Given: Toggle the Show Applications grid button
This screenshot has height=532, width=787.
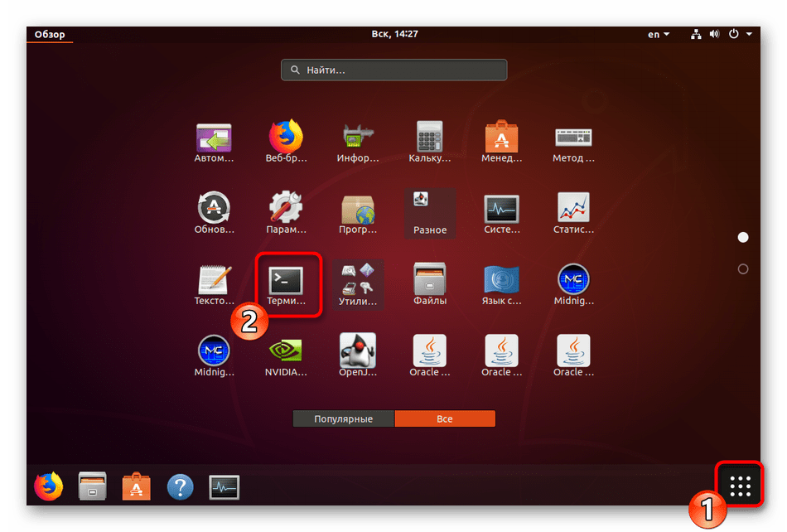Looking at the screenshot, I should [740, 486].
